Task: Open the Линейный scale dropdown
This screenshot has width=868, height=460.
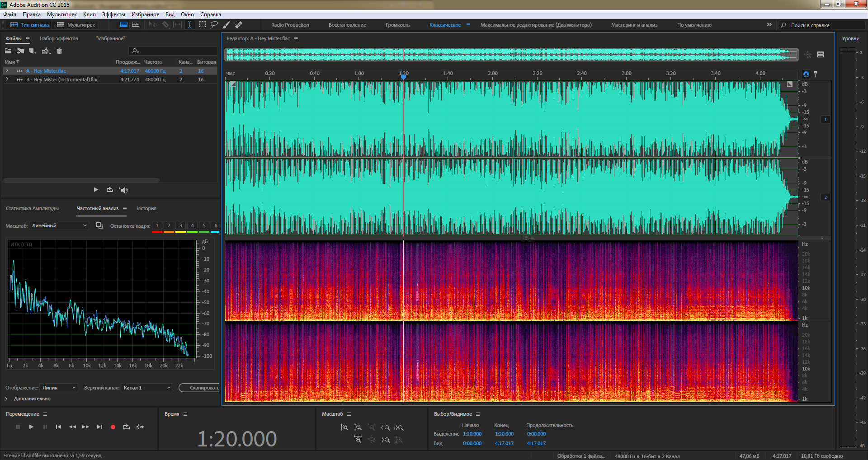Action: (59, 225)
